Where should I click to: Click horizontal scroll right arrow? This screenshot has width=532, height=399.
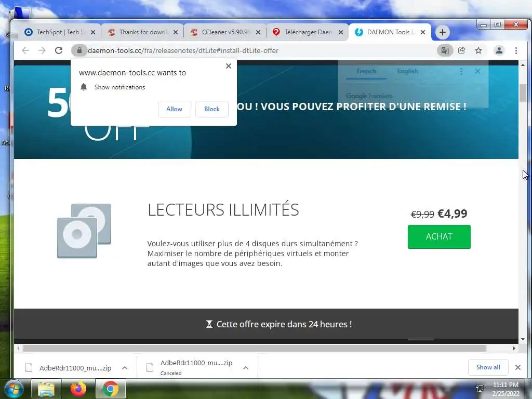tap(514, 349)
